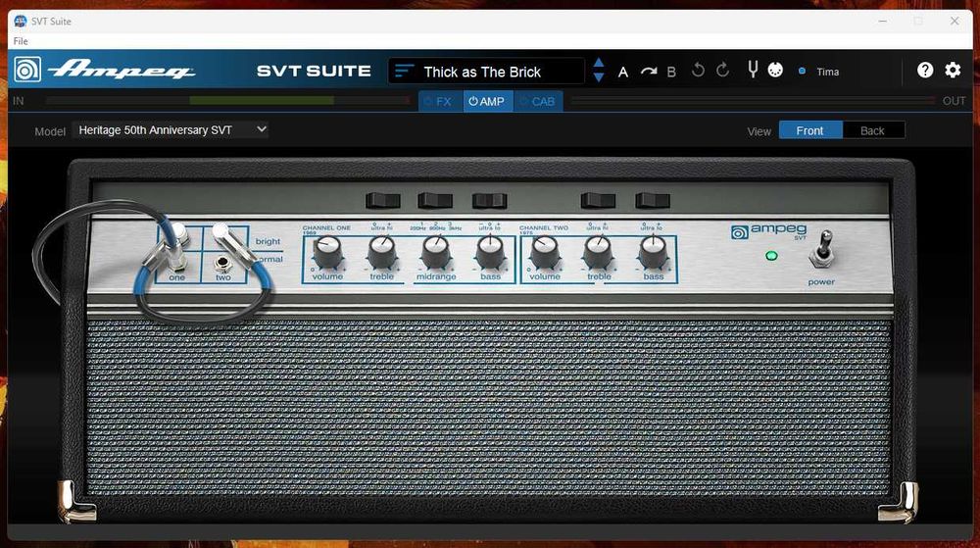Copy A to B with the arrow icon
Image resolution: width=980 pixels, height=548 pixels.
648,72
